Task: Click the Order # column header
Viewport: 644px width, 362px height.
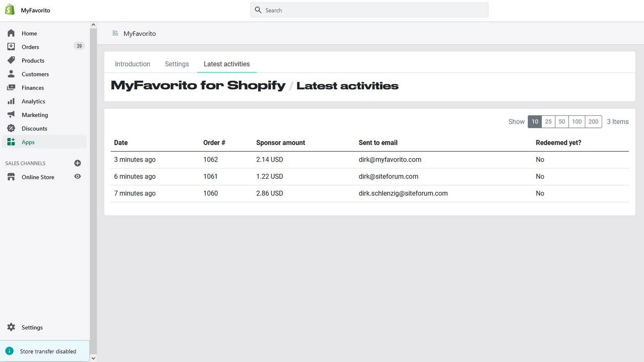Action: coord(214,142)
